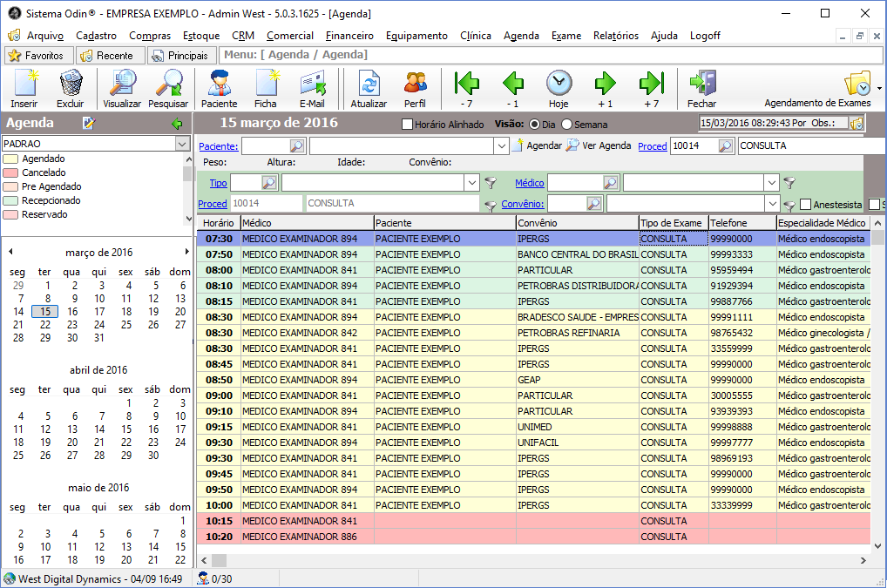Open the Ficha icon

pyautogui.click(x=266, y=84)
